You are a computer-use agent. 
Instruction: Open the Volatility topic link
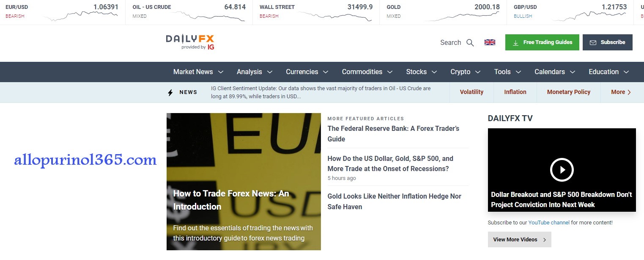coord(471,92)
